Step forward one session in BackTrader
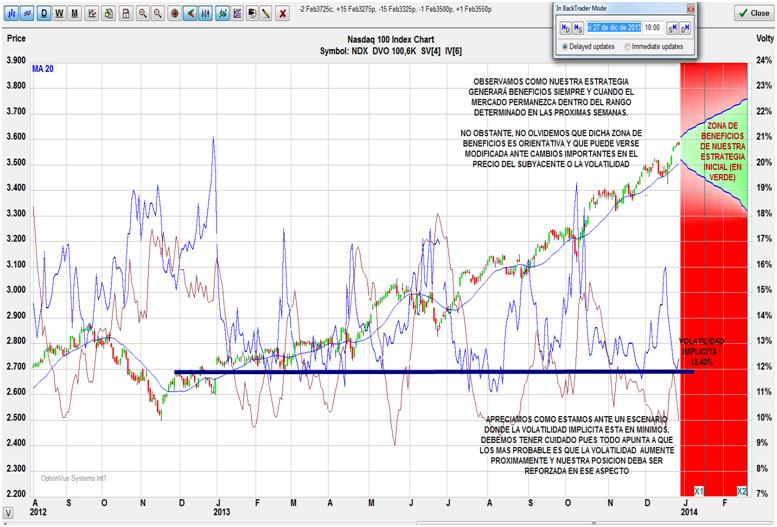Screen dimensions: 777x527 672,28
